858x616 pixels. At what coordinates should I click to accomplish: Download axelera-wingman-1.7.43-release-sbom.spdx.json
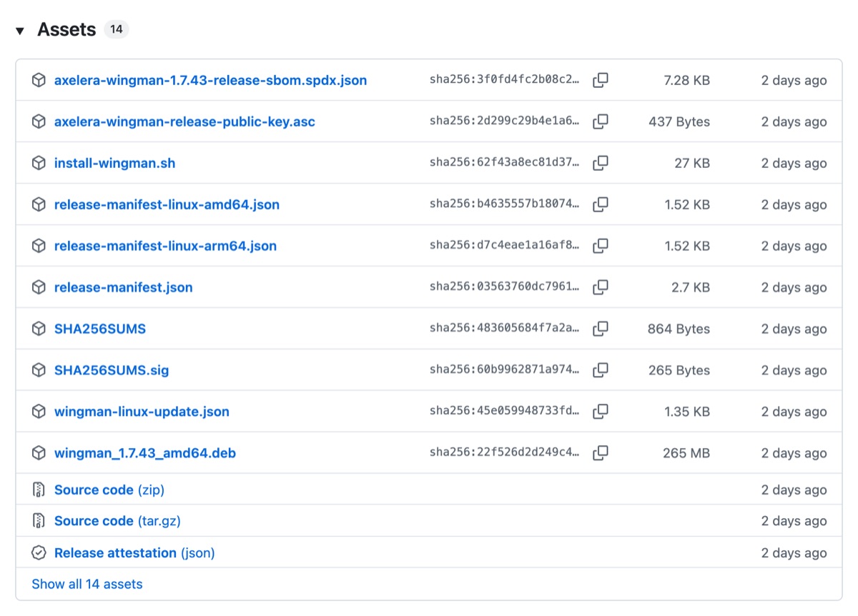pyautogui.click(x=210, y=80)
